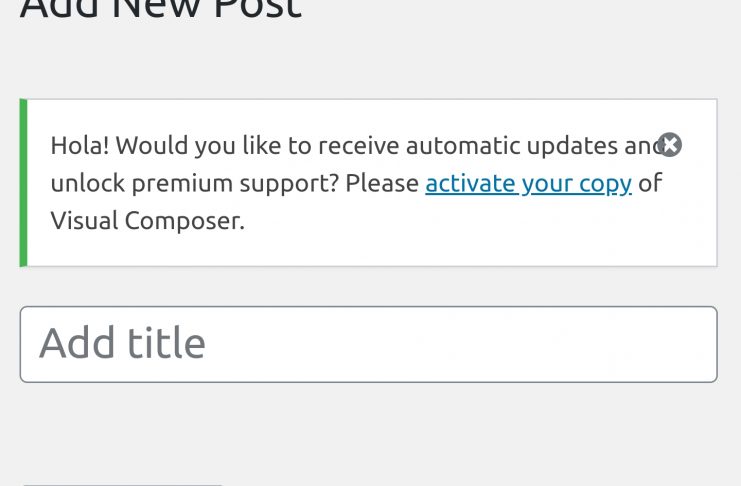Viewport: 741px width, 486px height.
Task: Hide the premium support message with circled X
Action: (670, 145)
